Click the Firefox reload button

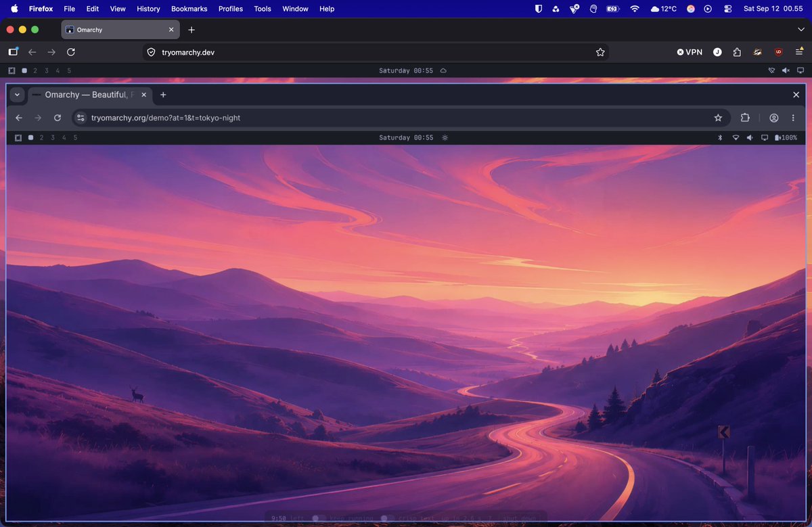point(71,52)
